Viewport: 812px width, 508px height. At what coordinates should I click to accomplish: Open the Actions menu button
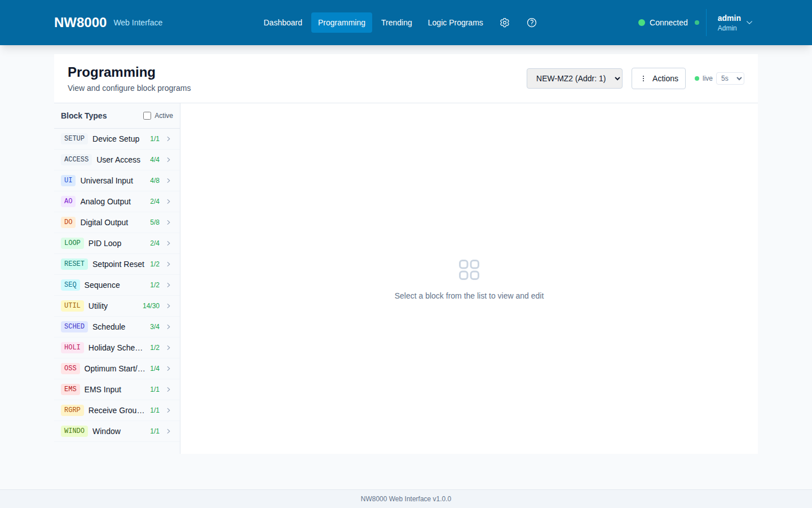pos(659,78)
